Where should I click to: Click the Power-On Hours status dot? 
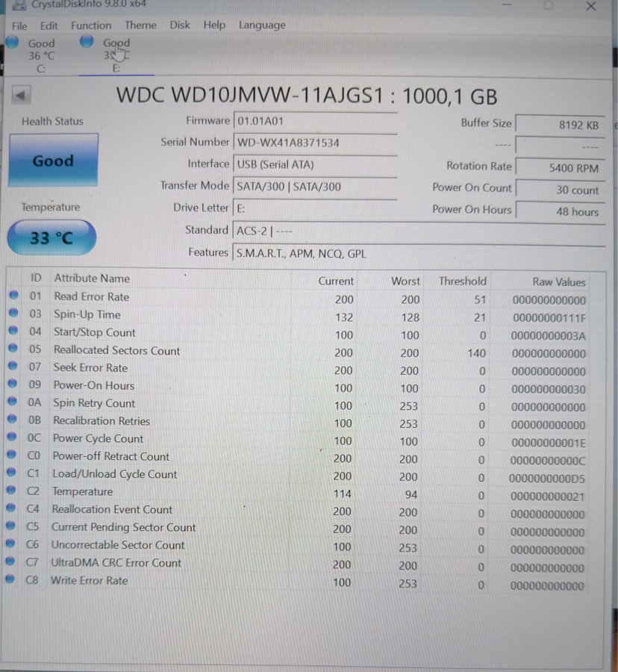13,385
